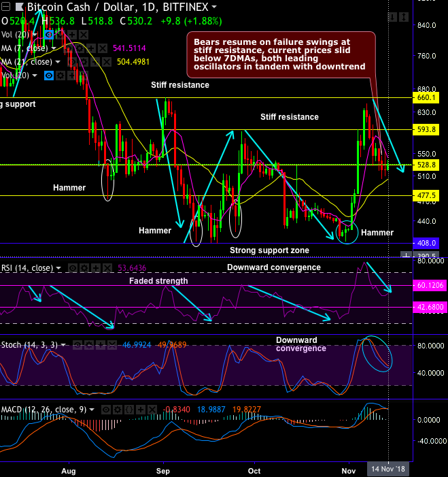Click the flag icon beside Bitcoin Cash title
448x477 pixels.
coord(20,6)
